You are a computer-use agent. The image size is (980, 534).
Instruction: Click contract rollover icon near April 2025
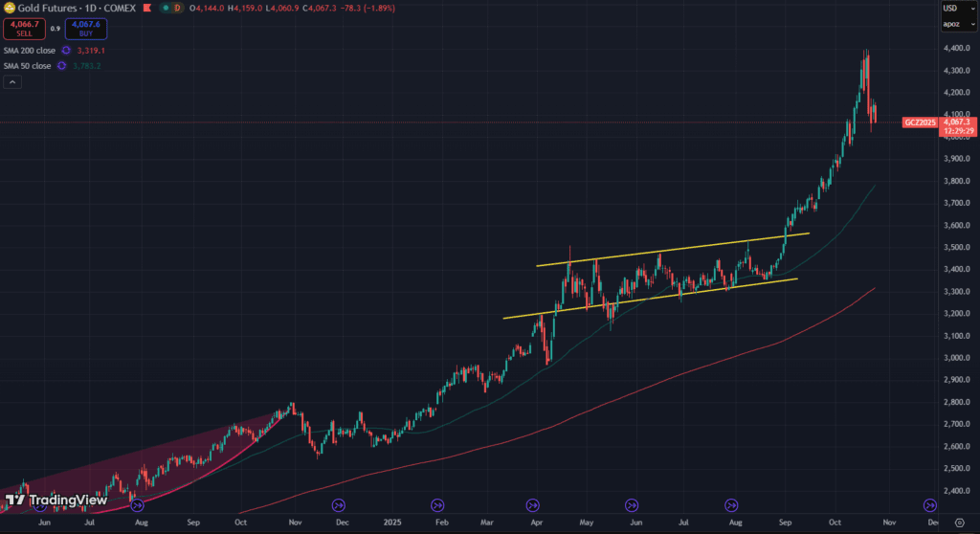tap(534, 504)
